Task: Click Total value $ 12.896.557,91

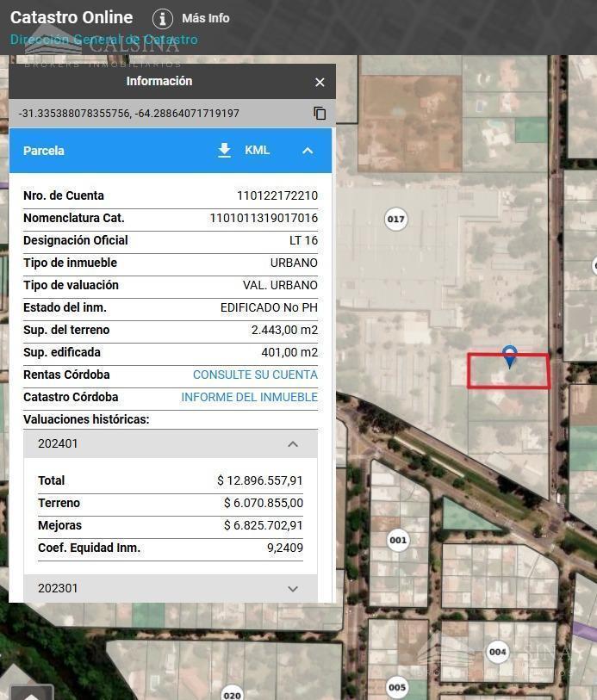Action: (260, 480)
